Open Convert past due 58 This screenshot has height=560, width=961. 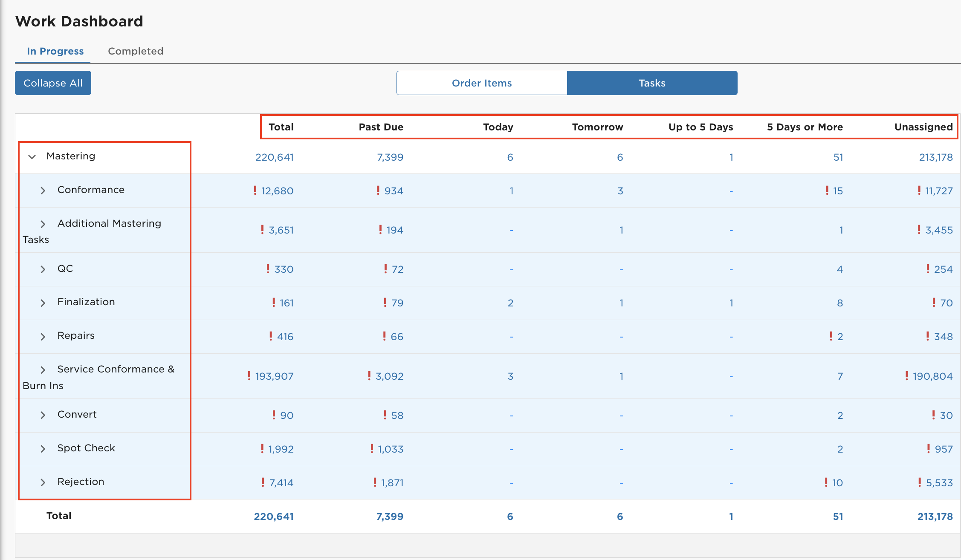(x=397, y=416)
